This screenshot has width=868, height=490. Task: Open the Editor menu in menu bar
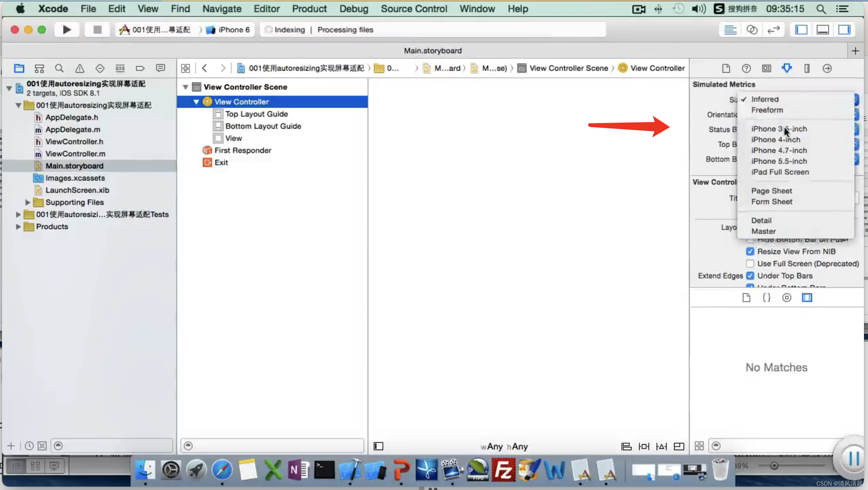(267, 9)
